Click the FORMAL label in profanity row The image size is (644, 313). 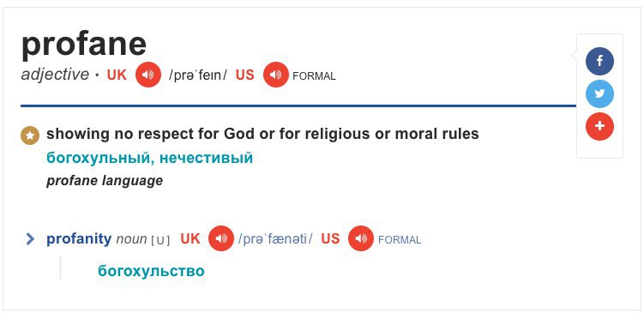(x=400, y=240)
